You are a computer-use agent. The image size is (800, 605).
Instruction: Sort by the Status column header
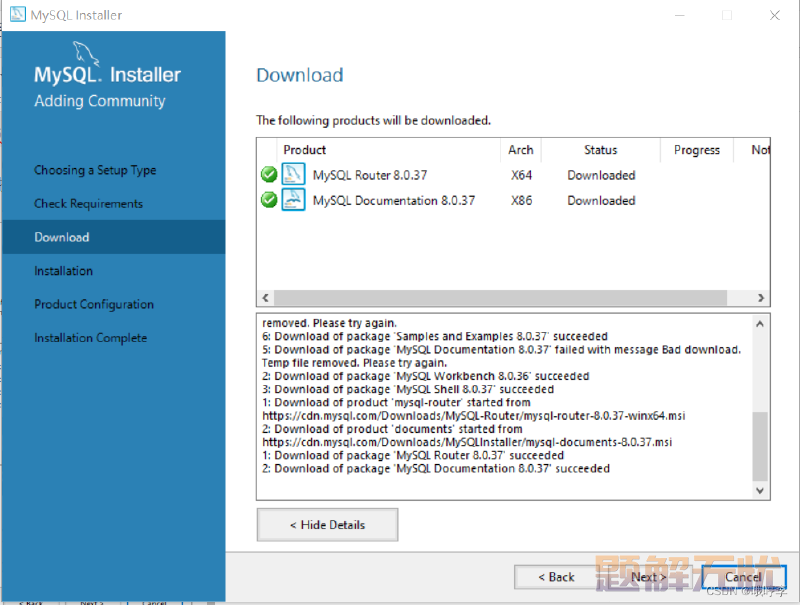(x=601, y=150)
